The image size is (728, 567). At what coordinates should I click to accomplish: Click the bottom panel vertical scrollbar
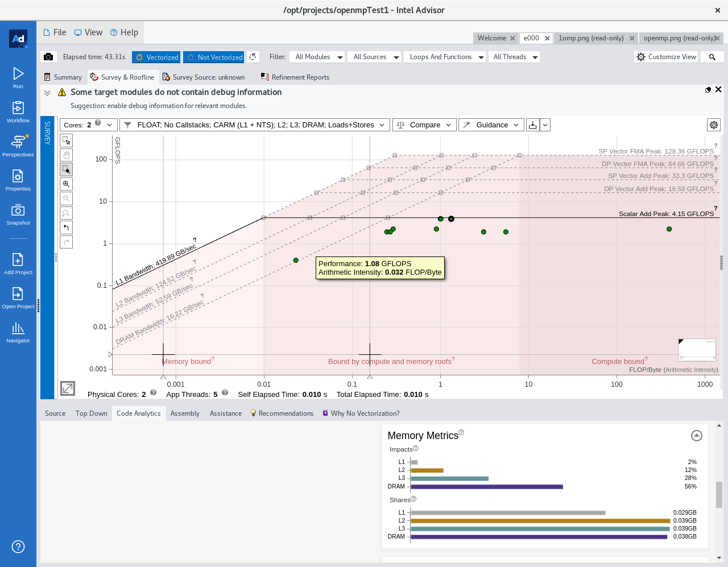(719, 494)
